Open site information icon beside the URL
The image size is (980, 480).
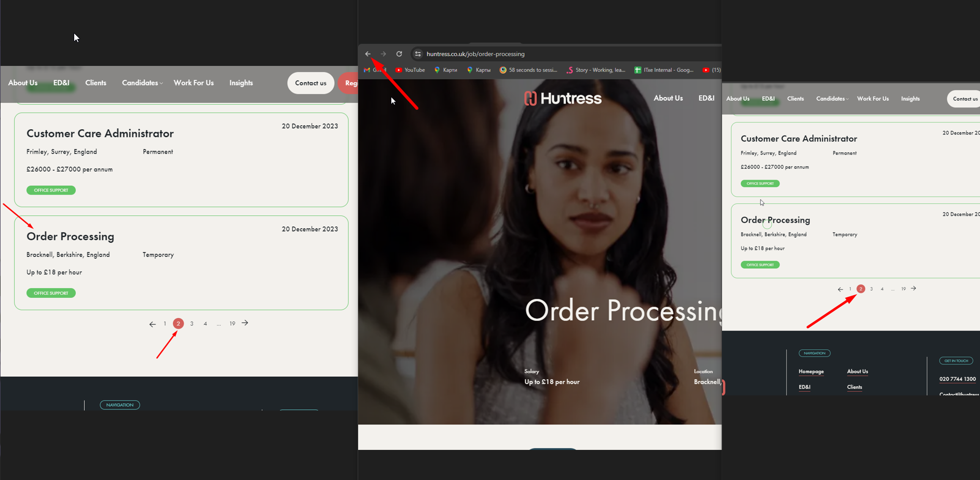click(418, 54)
